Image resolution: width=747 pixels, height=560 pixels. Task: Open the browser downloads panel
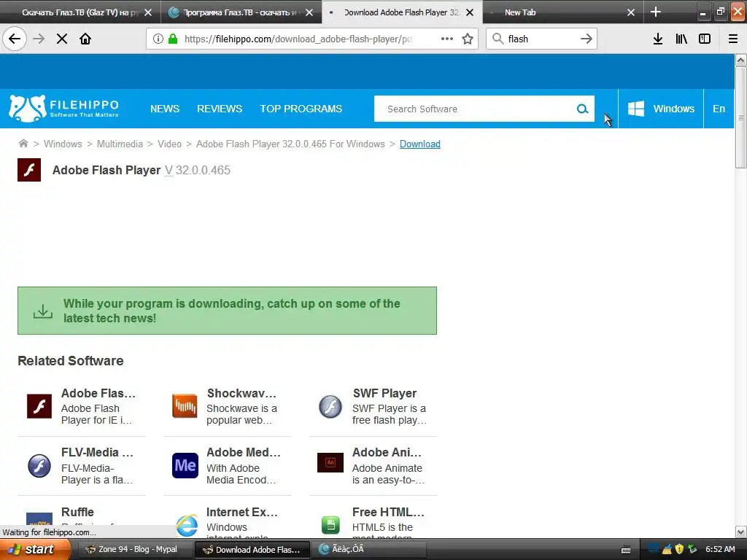click(658, 39)
